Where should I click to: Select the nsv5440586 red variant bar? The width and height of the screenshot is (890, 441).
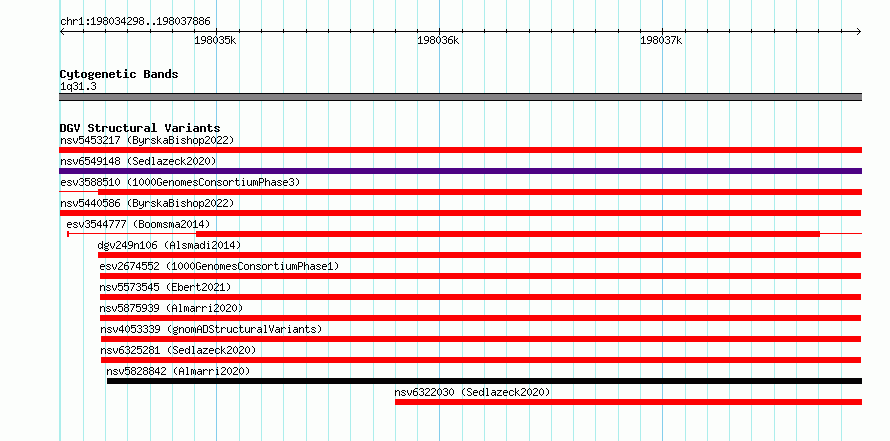point(460,213)
